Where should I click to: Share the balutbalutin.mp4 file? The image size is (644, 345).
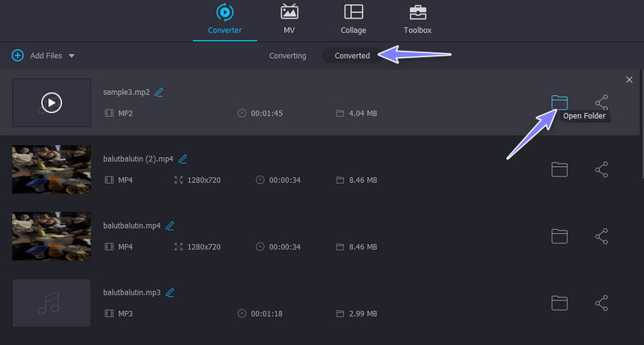click(601, 236)
